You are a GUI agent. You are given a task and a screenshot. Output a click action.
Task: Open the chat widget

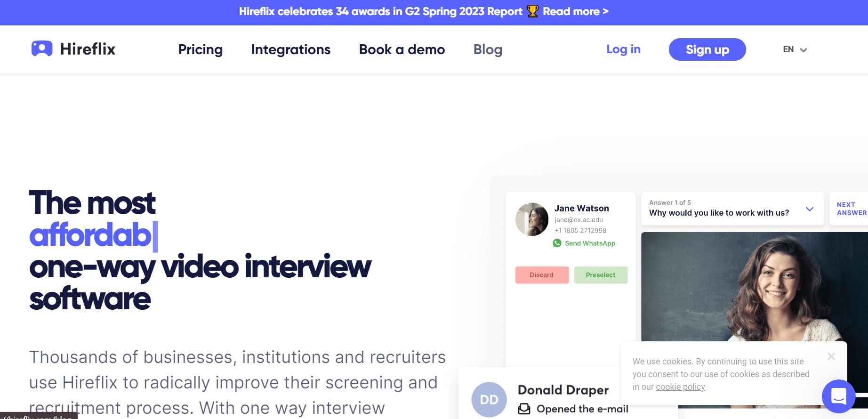[x=838, y=396]
